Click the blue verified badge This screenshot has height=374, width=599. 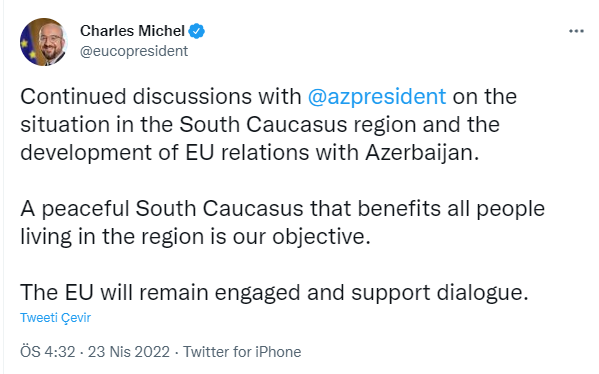[x=197, y=31]
